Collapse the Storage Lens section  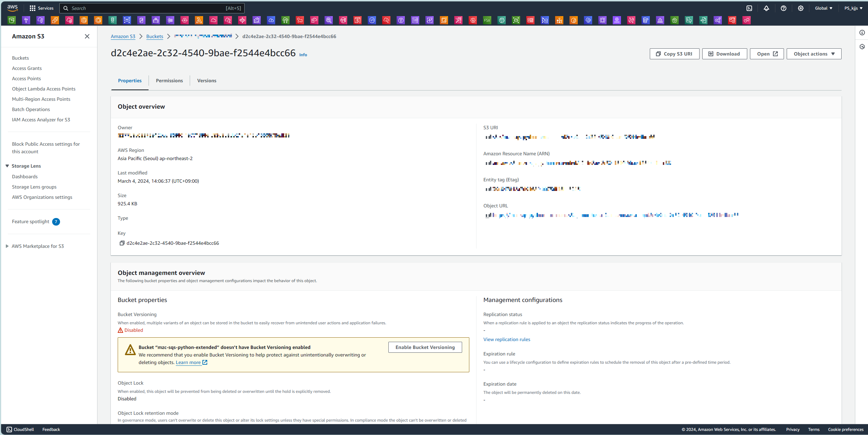7,166
